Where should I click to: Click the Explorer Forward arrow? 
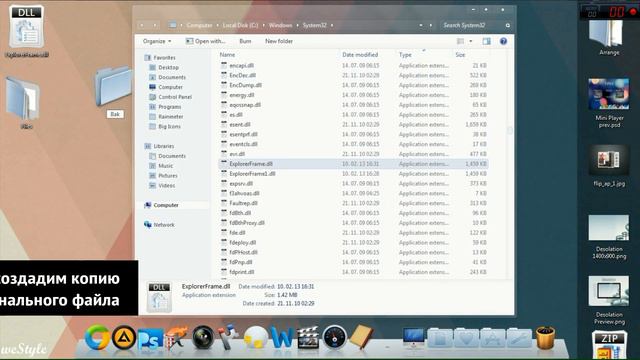tap(155, 25)
